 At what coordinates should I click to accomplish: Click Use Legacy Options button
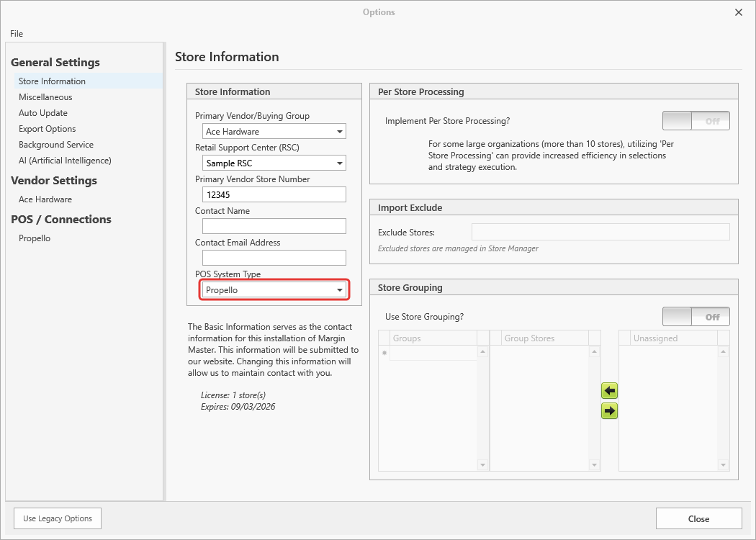[58, 518]
